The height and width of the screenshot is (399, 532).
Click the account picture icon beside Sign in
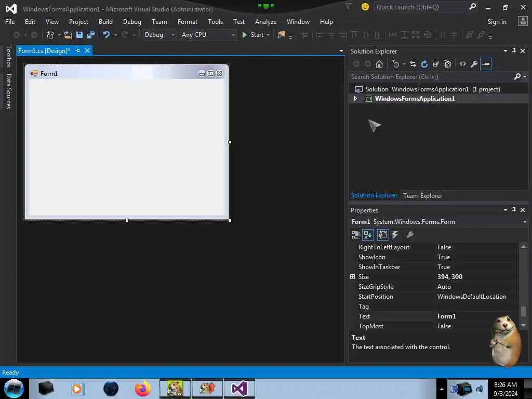pos(523,21)
